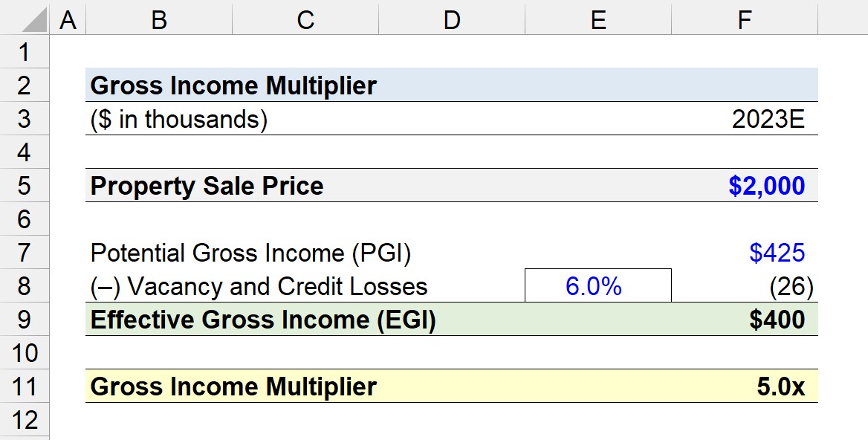Select row 5 header
This screenshot has width=868, height=440.
pos(25,185)
